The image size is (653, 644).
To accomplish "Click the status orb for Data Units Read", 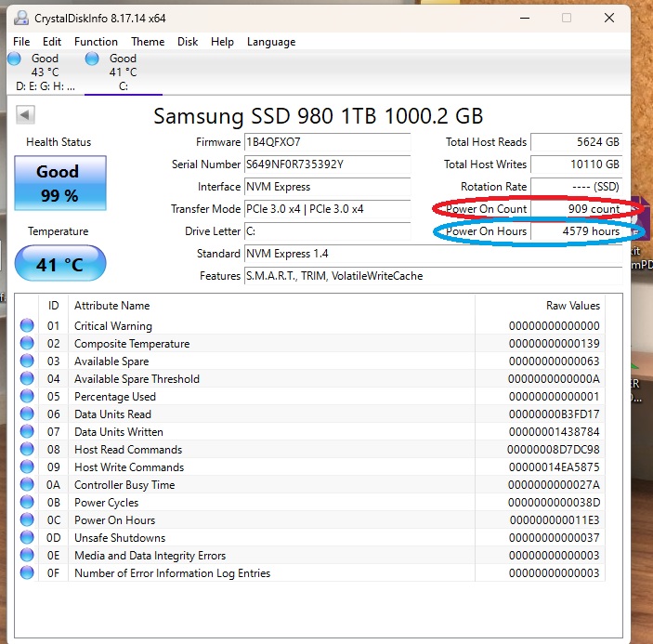I will [27, 414].
